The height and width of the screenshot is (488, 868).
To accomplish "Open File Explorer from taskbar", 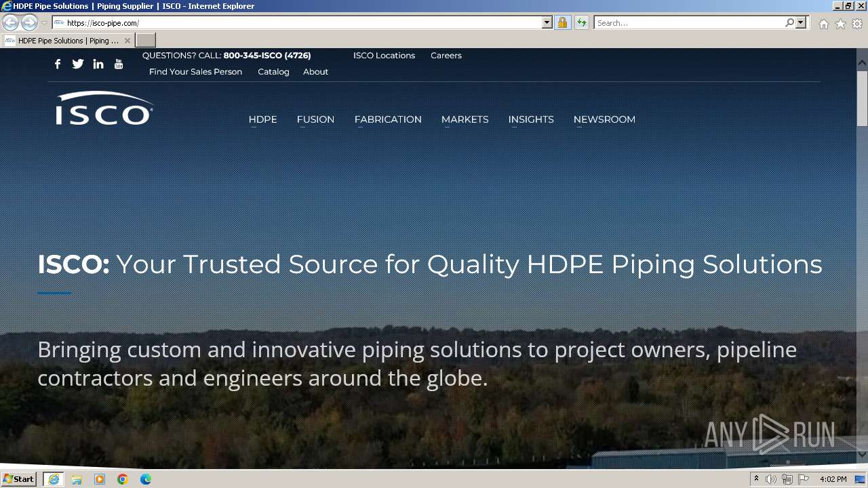I will click(x=77, y=479).
